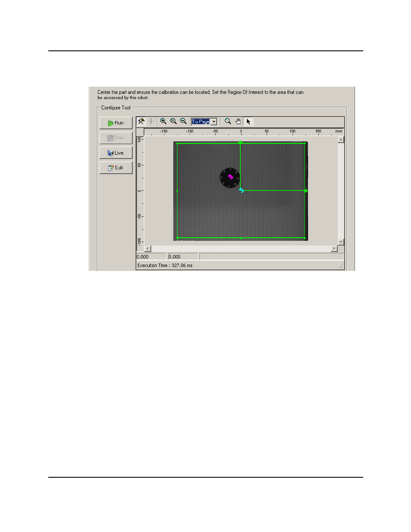
Task: Click the horizontal scrollbar left arrow
Action: click(148, 249)
